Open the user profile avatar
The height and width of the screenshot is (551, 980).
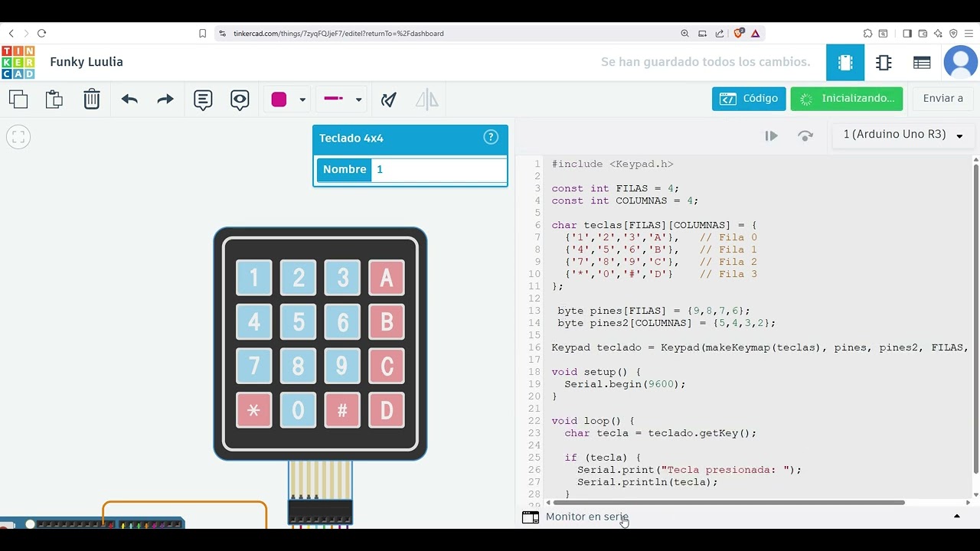point(961,62)
